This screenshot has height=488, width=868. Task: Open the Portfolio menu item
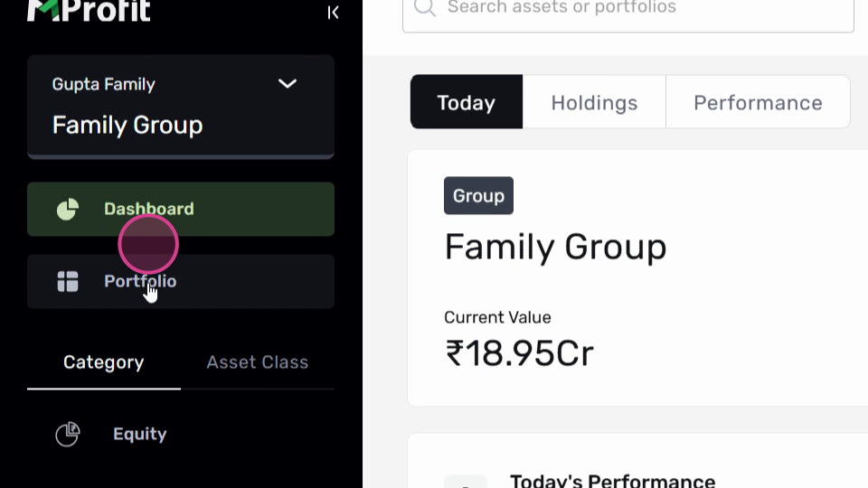tap(181, 281)
